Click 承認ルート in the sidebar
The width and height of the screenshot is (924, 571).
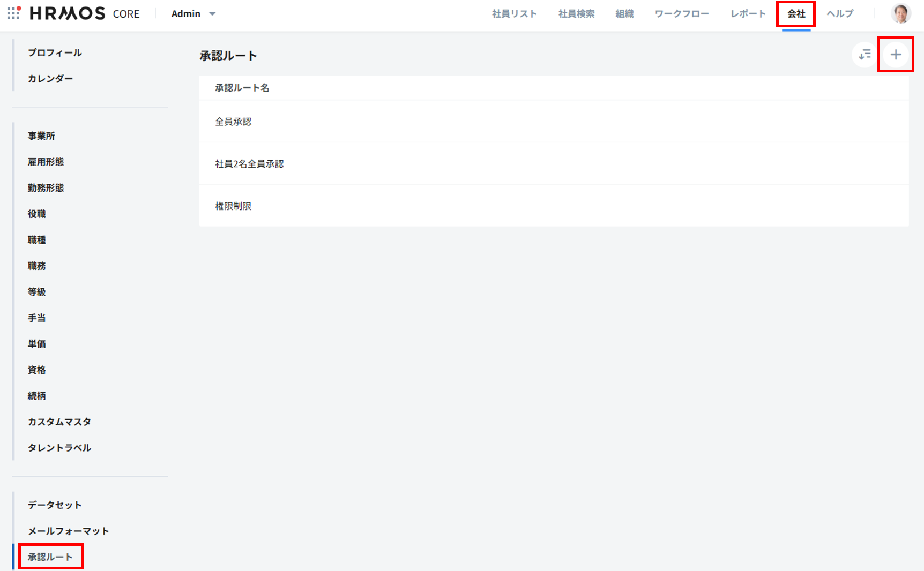coord(50,557)
